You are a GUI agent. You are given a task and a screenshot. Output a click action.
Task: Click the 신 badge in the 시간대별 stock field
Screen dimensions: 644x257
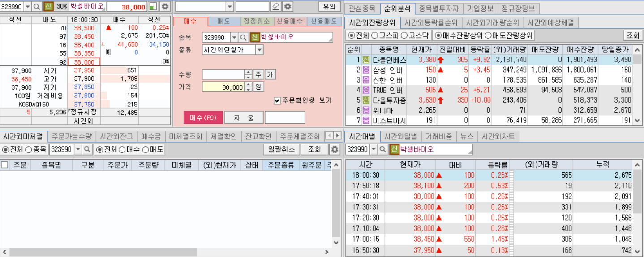pos(394,149)
